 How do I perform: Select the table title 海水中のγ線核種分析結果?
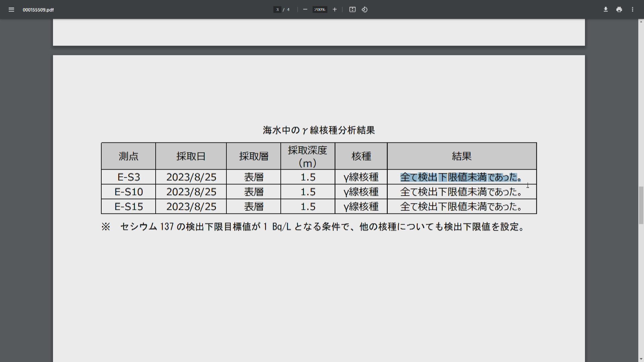tap(319, 130)
